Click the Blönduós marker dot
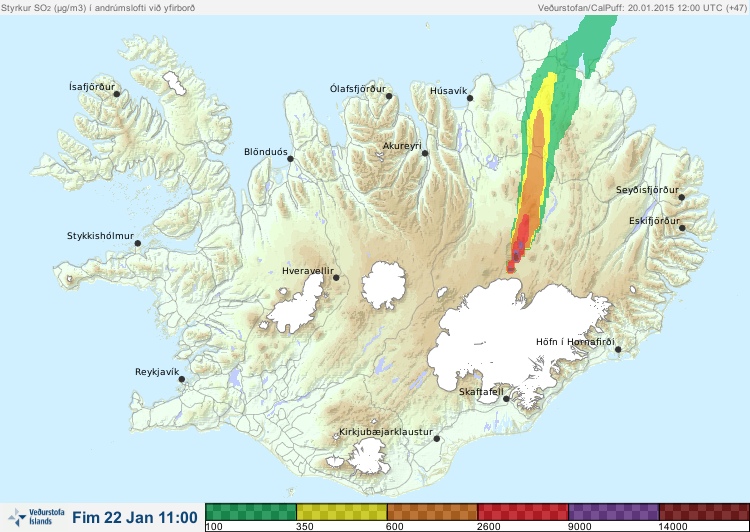750x532 pixels. tap(290, 158)
